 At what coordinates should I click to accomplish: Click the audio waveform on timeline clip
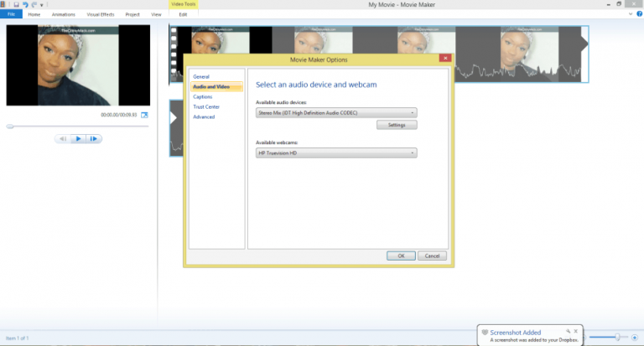pyautogui.click(x=517, y=73)
